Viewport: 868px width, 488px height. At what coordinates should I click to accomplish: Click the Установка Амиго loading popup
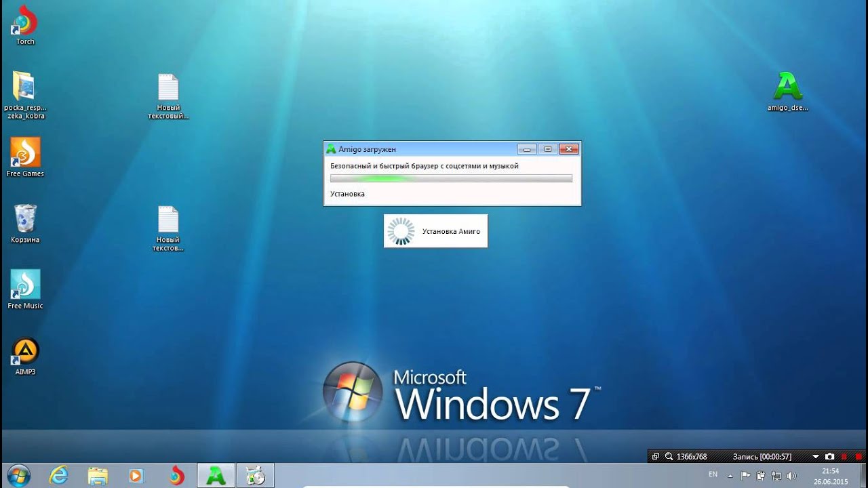pos(435,231)
